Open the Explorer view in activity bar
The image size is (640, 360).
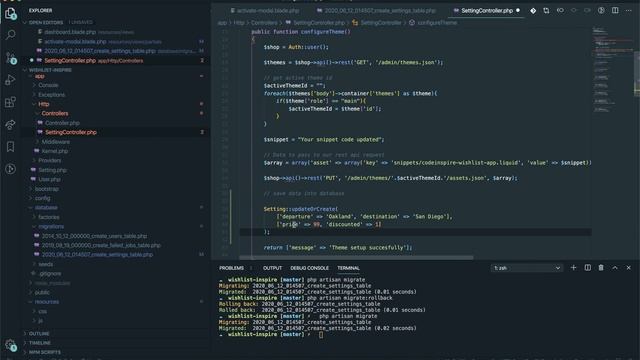pyautogui.click(x=11, y=13)
